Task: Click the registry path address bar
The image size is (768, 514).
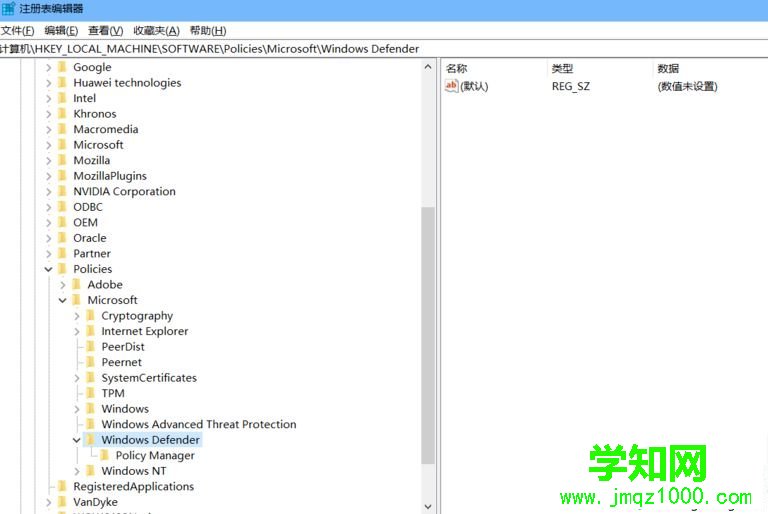Action: [x=384, y=49]
